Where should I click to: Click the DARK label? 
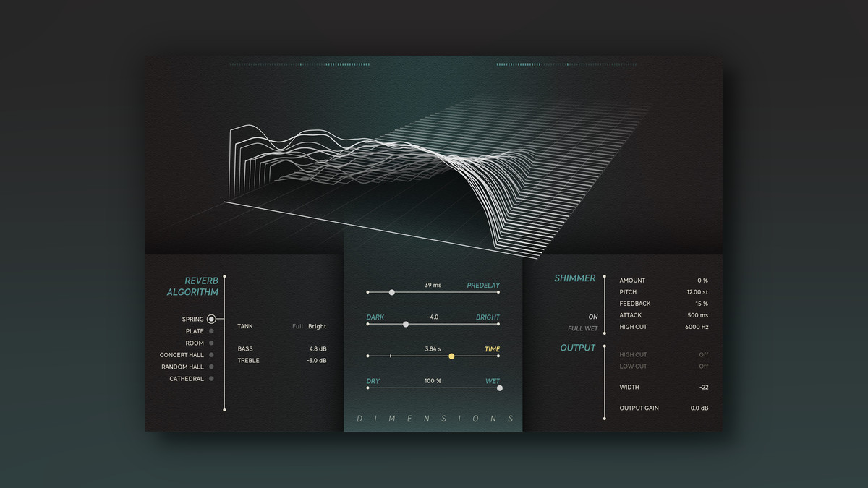tap(375, 317)
